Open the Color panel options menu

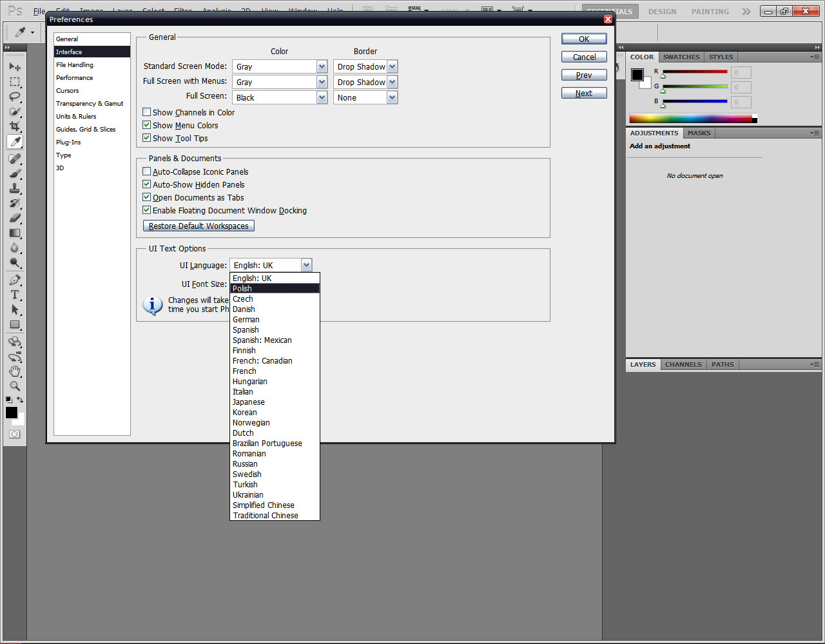pyautogui.click(x=815, y=57)
